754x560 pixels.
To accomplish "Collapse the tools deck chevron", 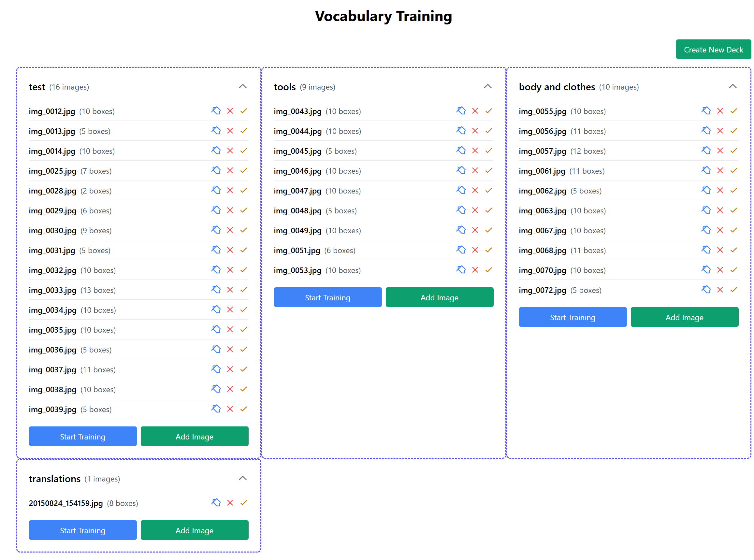I will 487,86.
